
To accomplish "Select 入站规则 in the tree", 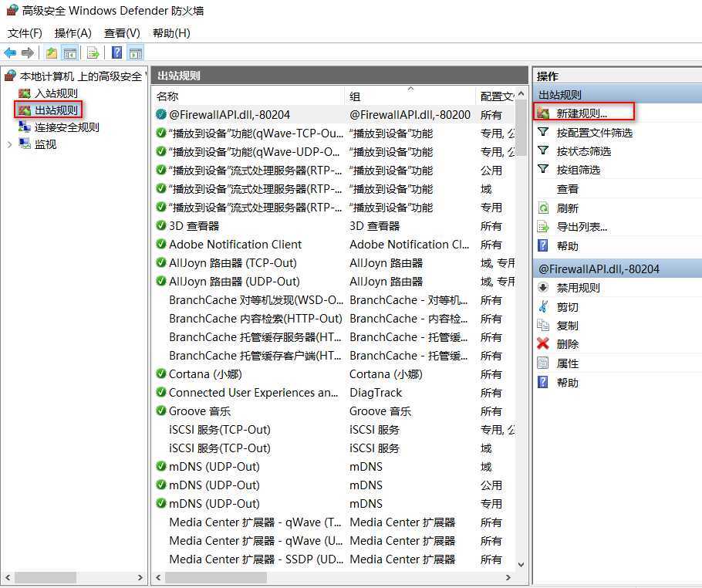I will click(x=56, y=93).
